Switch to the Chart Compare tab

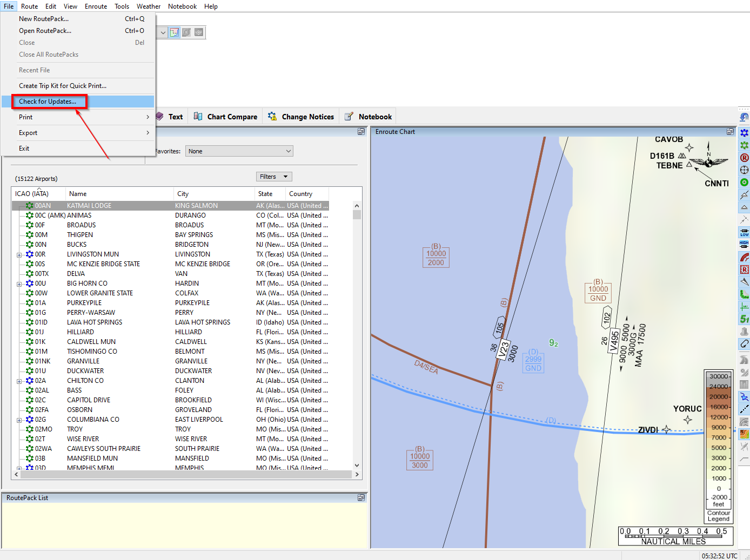(225, 117)
